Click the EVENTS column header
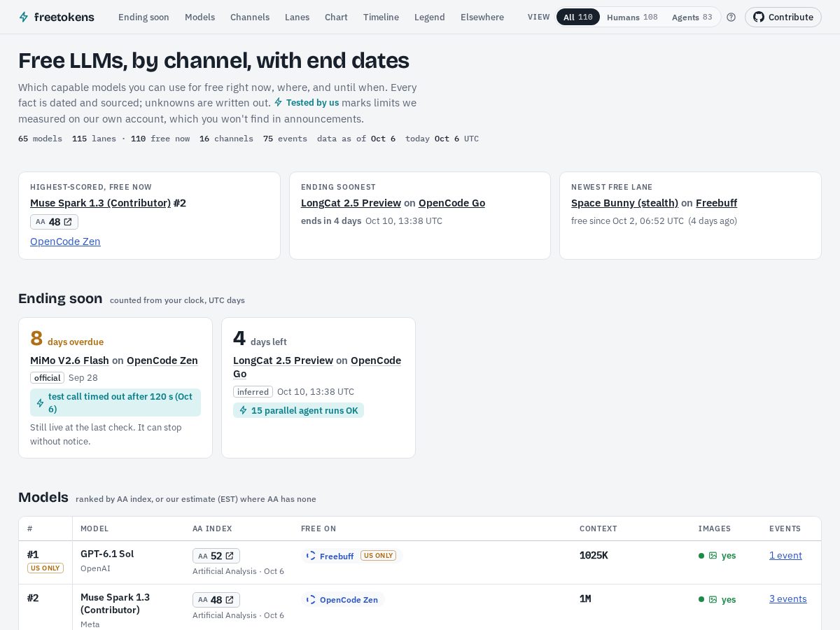This screenshot has height=630, width=840. point(785,528)
